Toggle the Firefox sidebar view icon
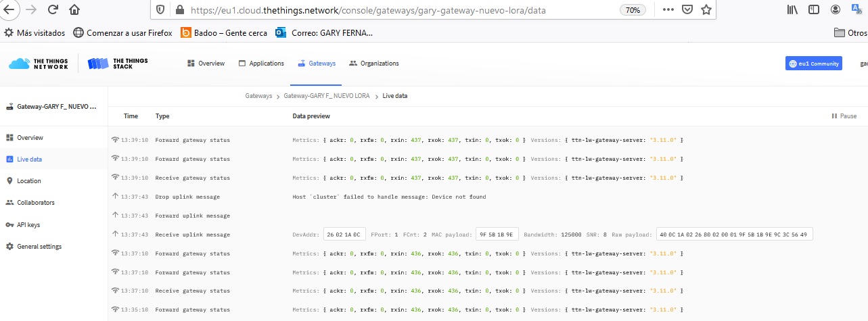This screenshot has width=868, height=321. 815,10
